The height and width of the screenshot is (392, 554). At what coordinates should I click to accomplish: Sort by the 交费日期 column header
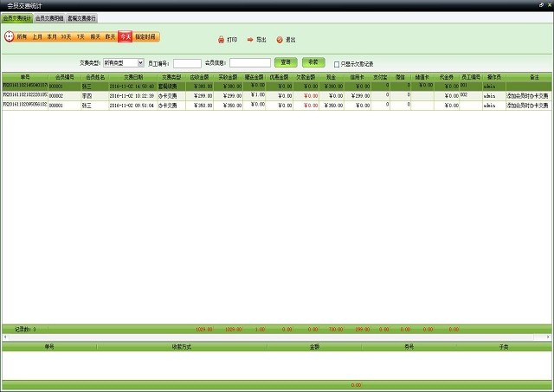tap(132, 77)
